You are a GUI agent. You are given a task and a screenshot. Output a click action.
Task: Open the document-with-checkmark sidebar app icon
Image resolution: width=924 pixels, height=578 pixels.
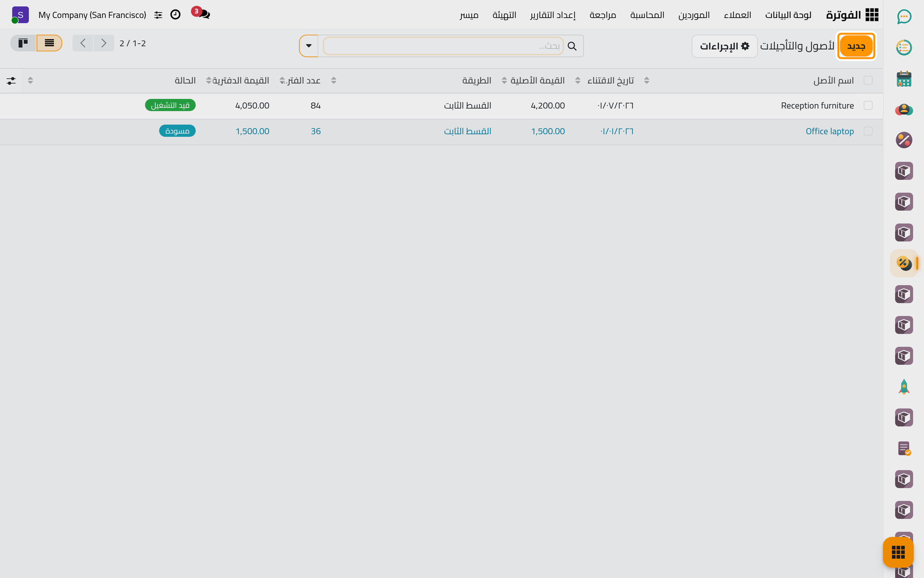[x=904, y=448]
